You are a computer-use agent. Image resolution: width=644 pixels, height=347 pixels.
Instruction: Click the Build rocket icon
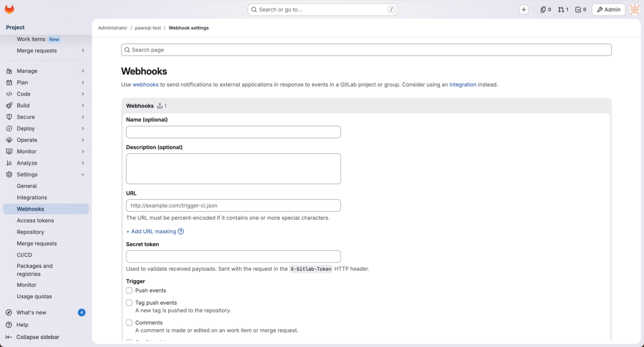pos(9,106)
